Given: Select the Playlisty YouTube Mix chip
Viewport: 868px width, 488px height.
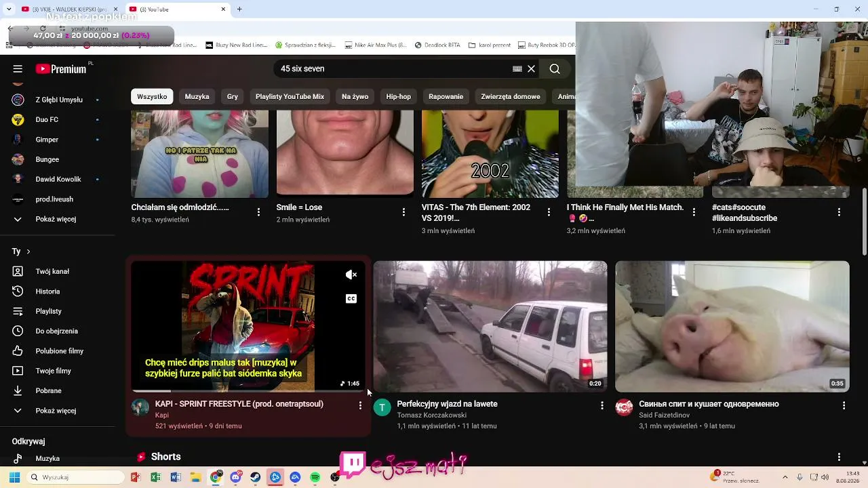Looking at the screenshot, I should (x=290, y=96).
